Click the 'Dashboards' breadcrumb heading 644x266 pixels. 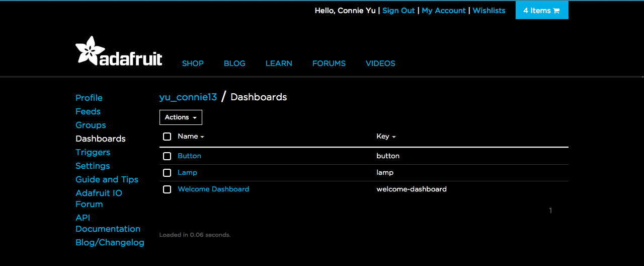[x=259, y=97]
